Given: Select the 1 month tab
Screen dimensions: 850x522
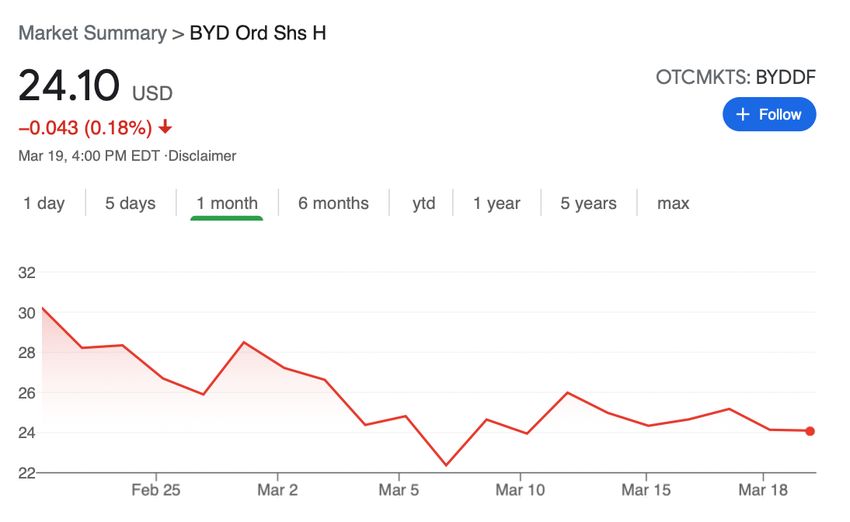Looking at the screenshot, I should pos(227,203).
